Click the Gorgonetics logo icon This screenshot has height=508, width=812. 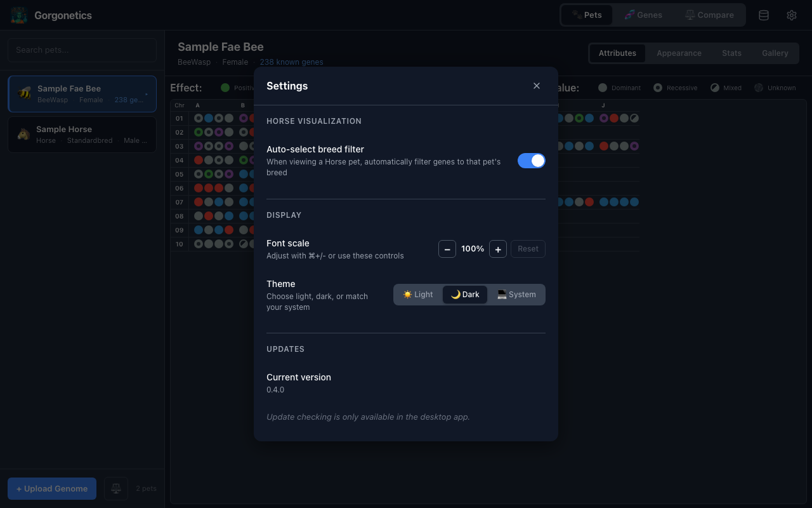coord(18,15)
